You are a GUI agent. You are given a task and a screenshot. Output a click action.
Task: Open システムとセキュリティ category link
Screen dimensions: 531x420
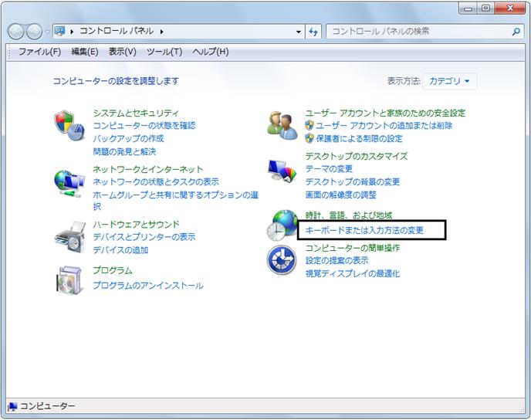pos(136,113)
